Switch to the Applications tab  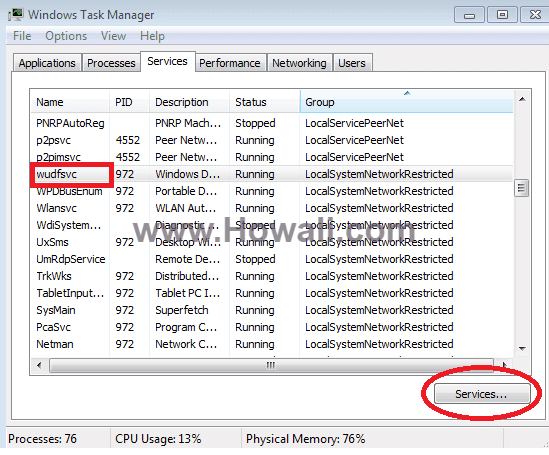coord(47,63)
